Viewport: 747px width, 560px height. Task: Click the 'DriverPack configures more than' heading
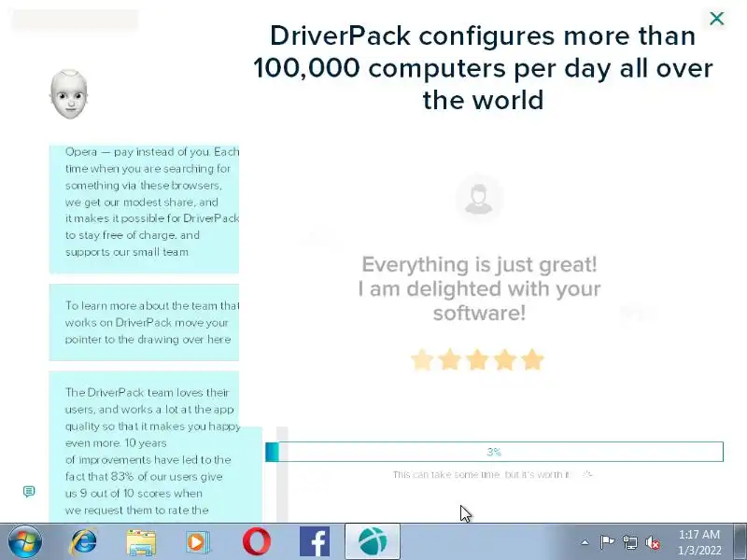point(483,67)
